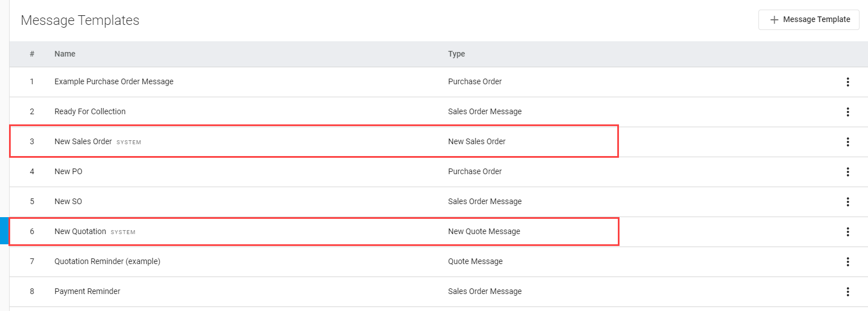Open kebab menu for New SO row
The width and height of the screenshot is (868, 311).
tap(847, 202)
